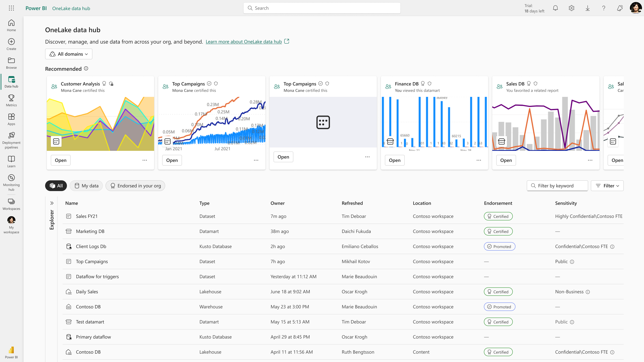
Task: Expand the Explorer pane chevron
Action: [x=52, y=203]
